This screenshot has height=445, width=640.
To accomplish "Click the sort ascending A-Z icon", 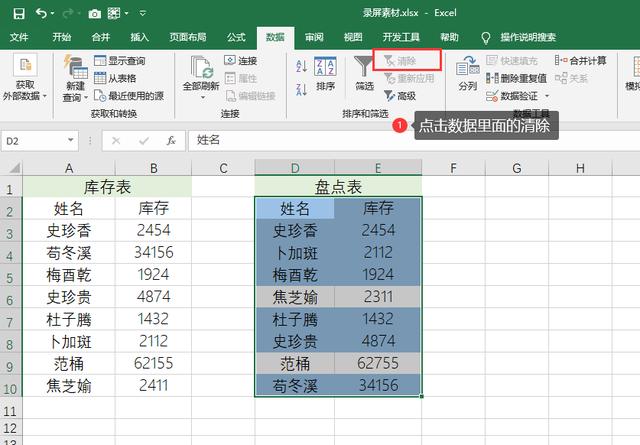I will [301, 66].
